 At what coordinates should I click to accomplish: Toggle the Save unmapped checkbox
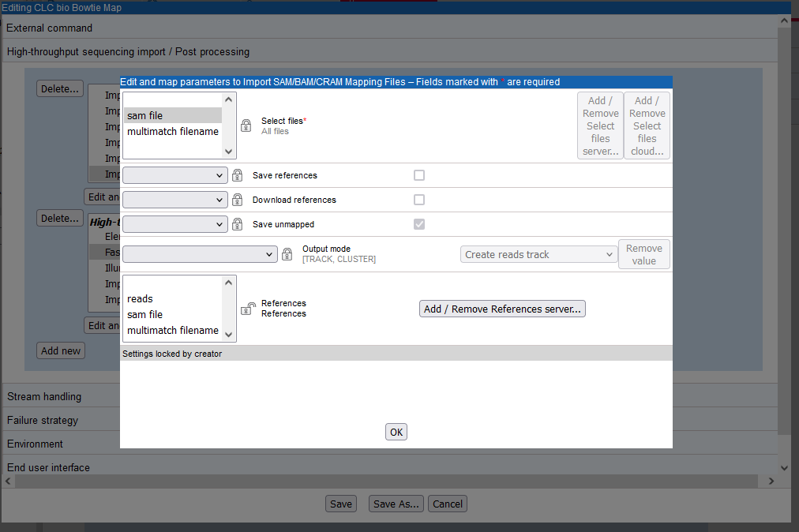tap(419, 224)
